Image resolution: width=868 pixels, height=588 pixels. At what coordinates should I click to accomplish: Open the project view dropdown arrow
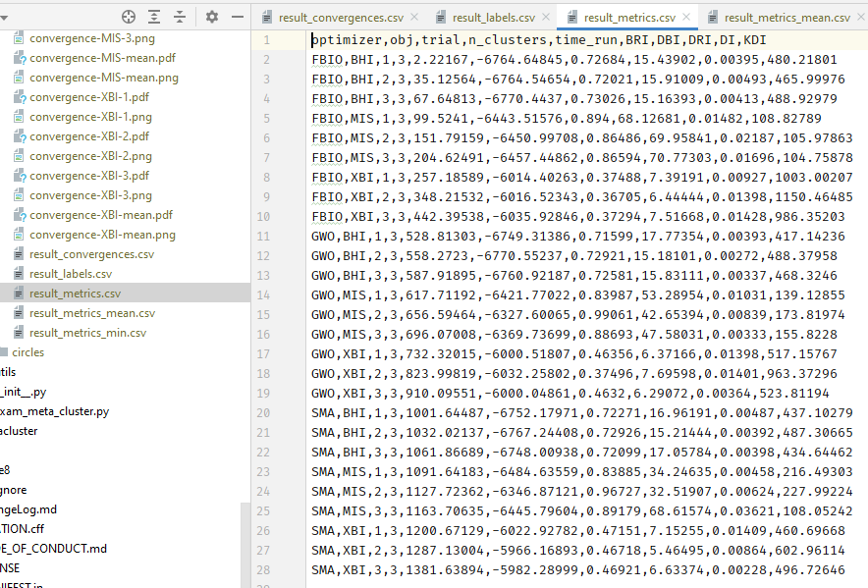[x=4, y=18]
